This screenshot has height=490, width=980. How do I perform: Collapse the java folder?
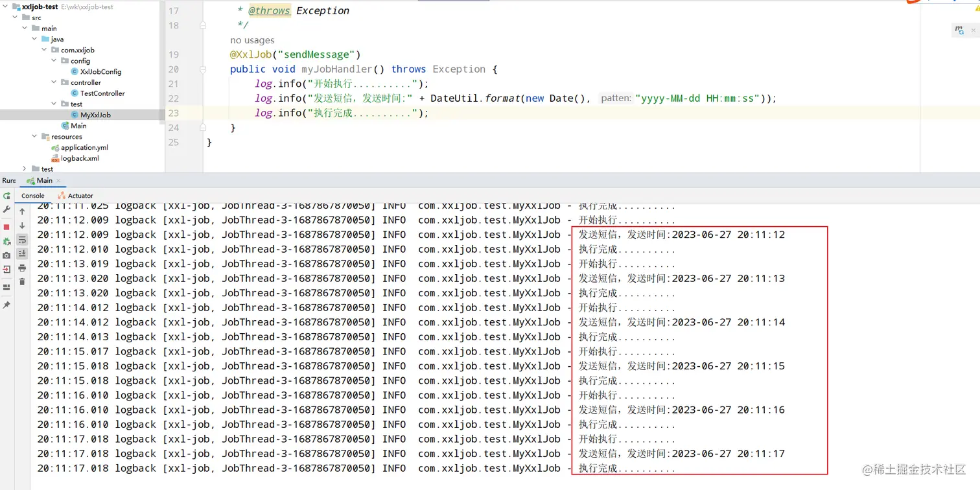pos(35,39)
